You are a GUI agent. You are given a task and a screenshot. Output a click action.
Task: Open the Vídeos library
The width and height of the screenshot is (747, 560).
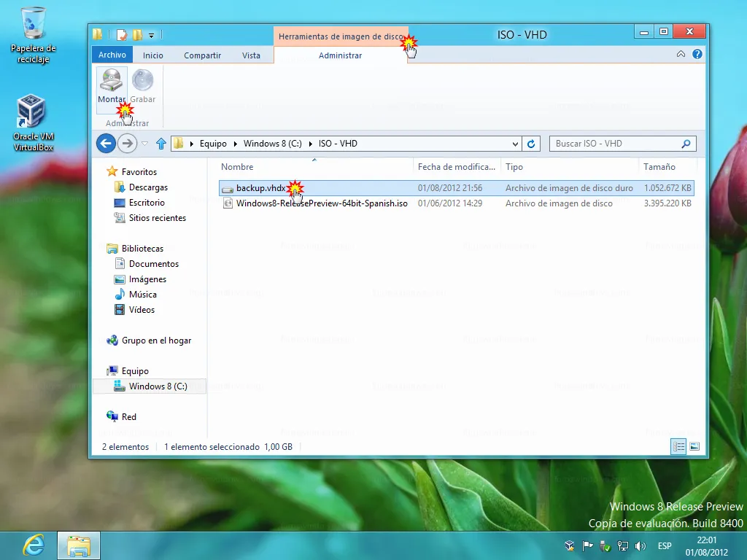tap(142, 309)
